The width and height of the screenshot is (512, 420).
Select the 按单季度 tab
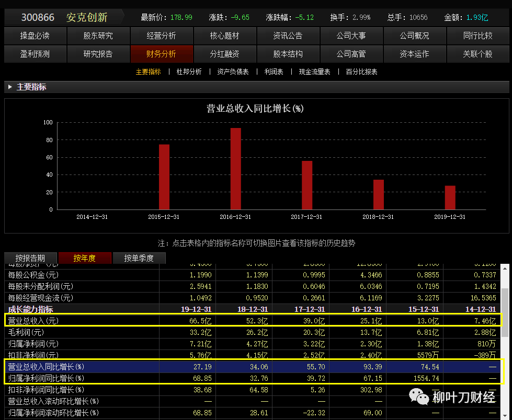point(139,258)
